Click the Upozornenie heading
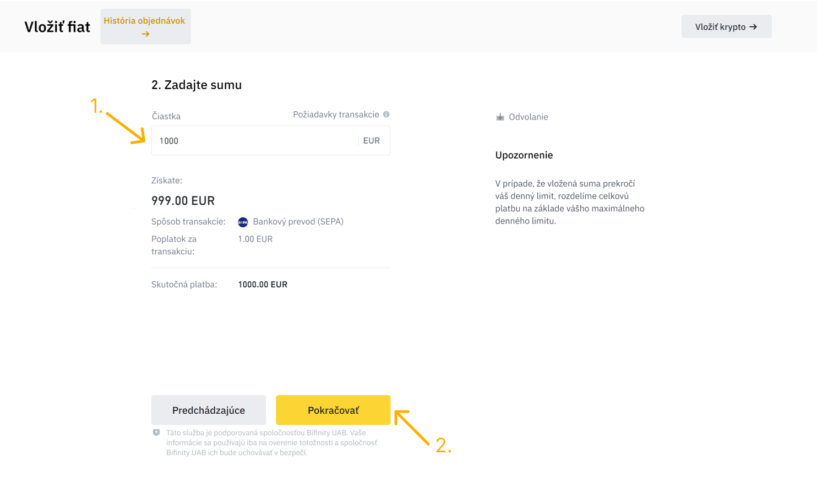Viewport: 817px width, 504px height. pos(524,155)
